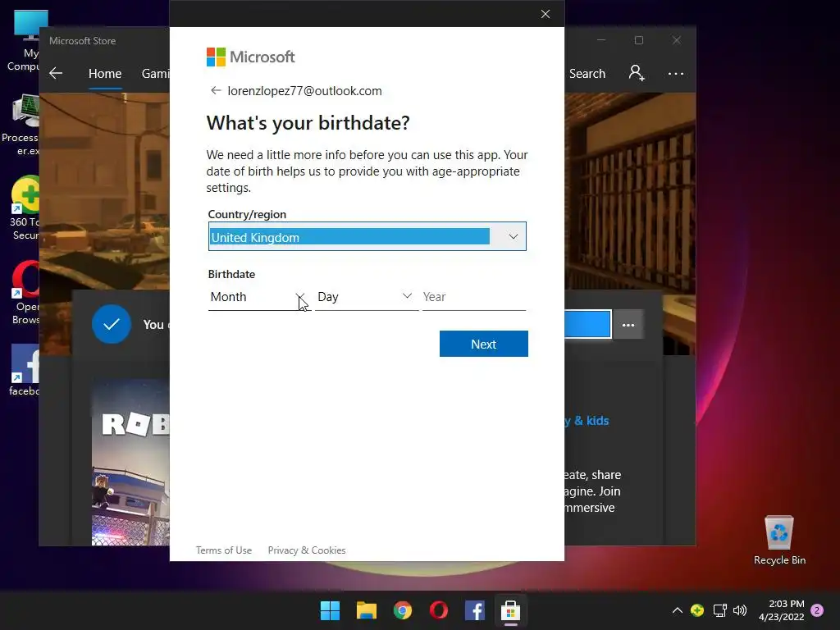Show hidden tray icons chevron
The height and width of the screenshot is (630, 840).
(x=677, y=610)
